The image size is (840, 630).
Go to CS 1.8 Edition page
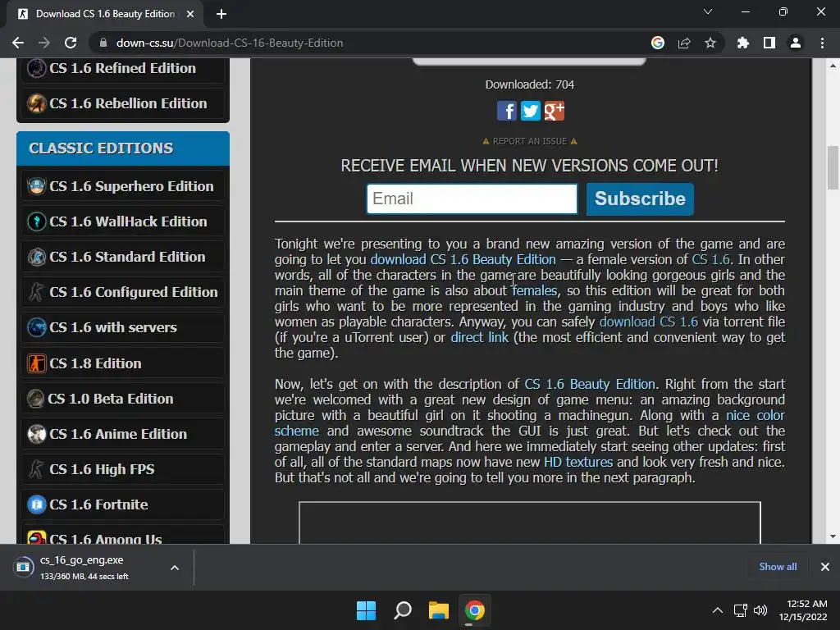[x=123, y=363]
